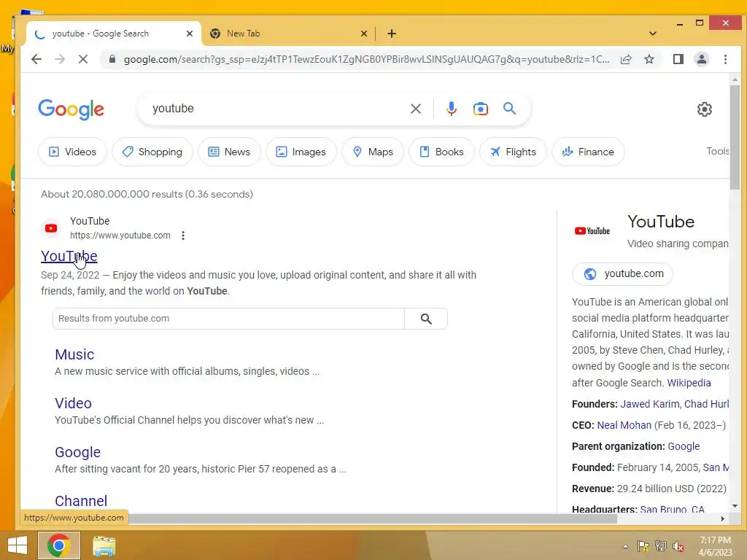Close the youtube - Google Search tab
The image size is (747, 560).
click(x=190, y=34)
